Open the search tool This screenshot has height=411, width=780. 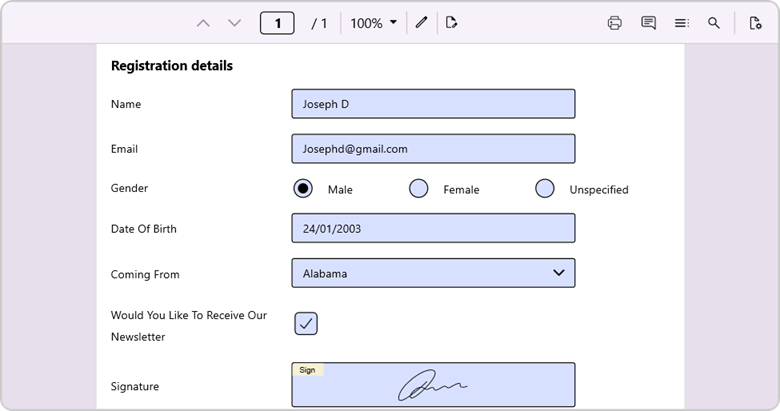pos(714,23)
